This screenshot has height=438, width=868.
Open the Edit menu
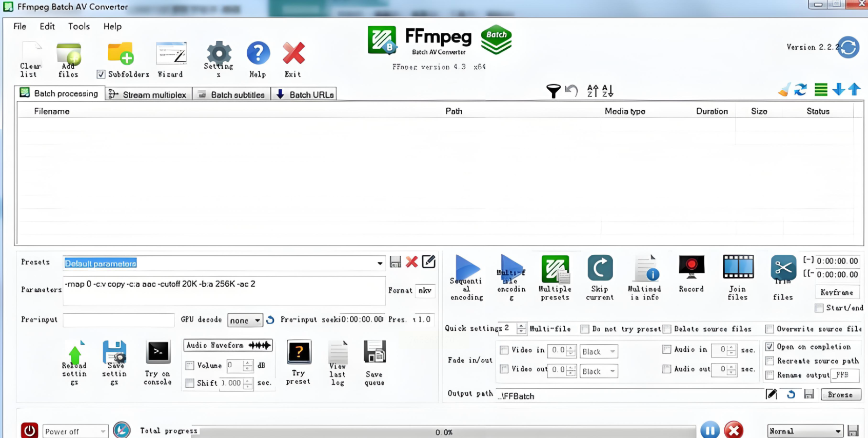pyautogui.click(x=47, y=27)
